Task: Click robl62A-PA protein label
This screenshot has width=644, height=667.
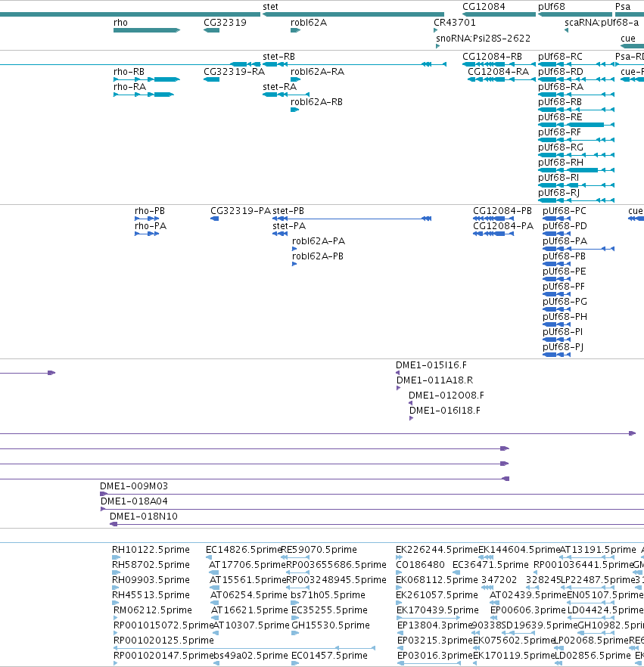Action: coord(319,241)
